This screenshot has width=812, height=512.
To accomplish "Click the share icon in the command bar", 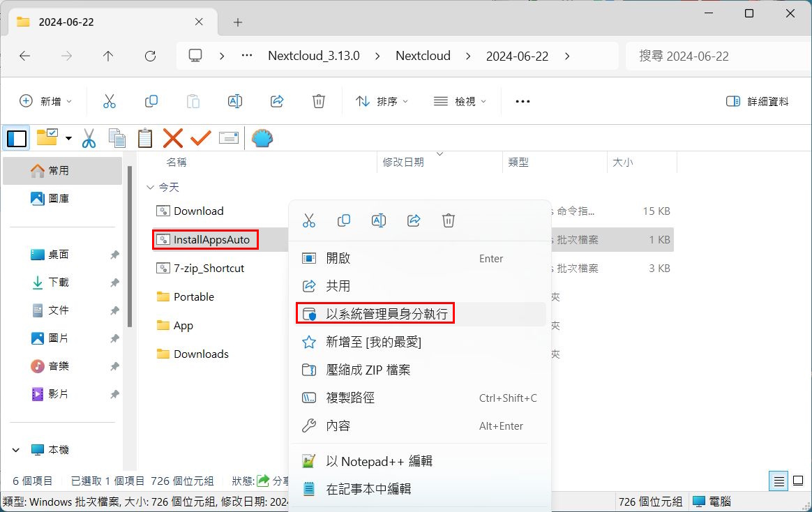I will click(x=277, y=101).
